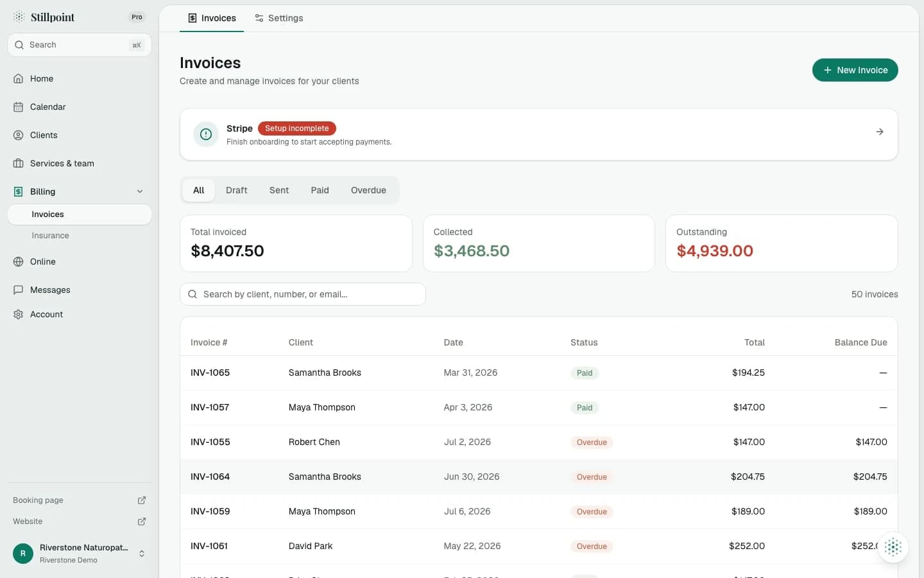Select the Sent filter tab
The height and width of the screenshot is (578, 924).
pyautogui.click(x=279, y=190)
